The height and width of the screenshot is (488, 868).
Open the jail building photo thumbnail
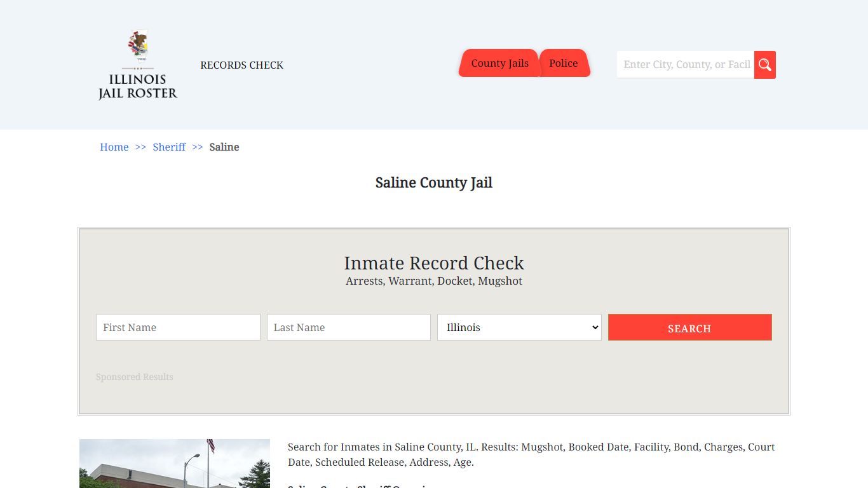[175, 463]
